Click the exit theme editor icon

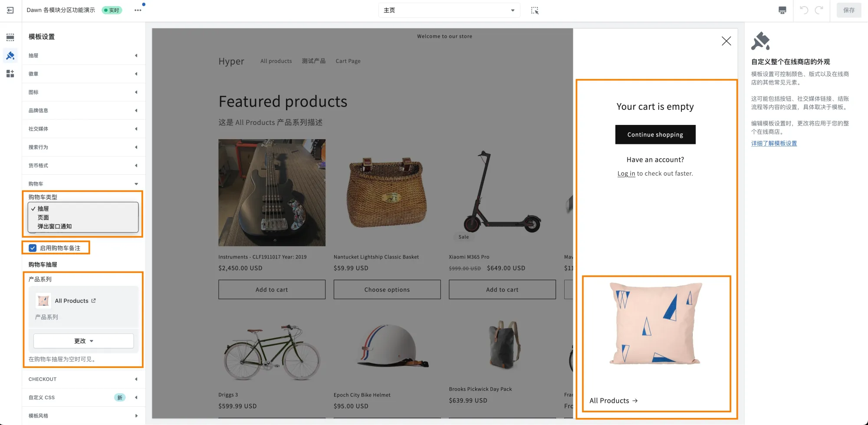point(10,10)
